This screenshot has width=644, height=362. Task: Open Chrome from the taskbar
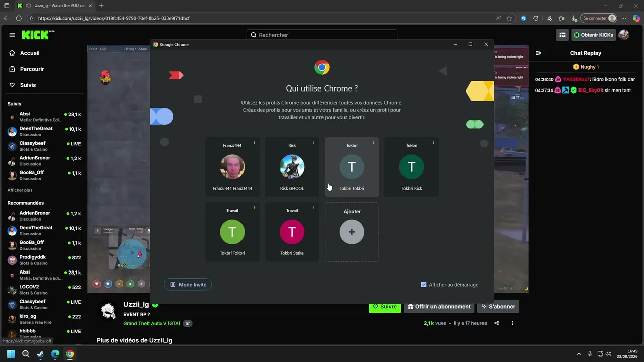[70, 354]
